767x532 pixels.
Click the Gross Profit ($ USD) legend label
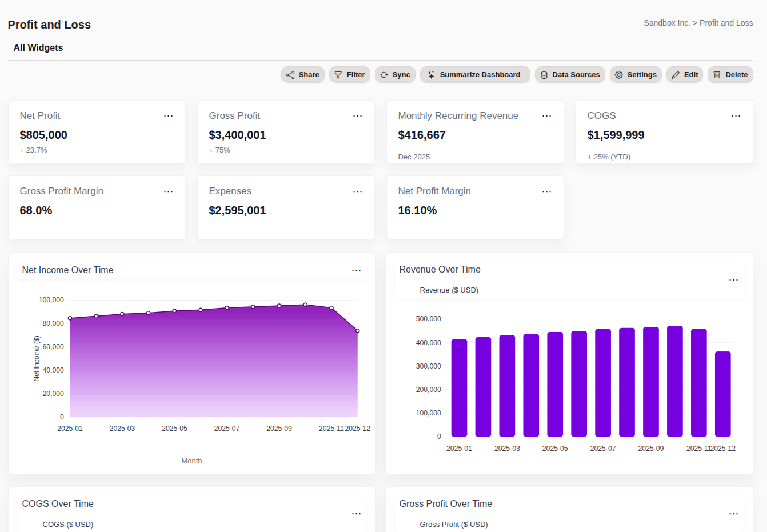tap(453, 525)
